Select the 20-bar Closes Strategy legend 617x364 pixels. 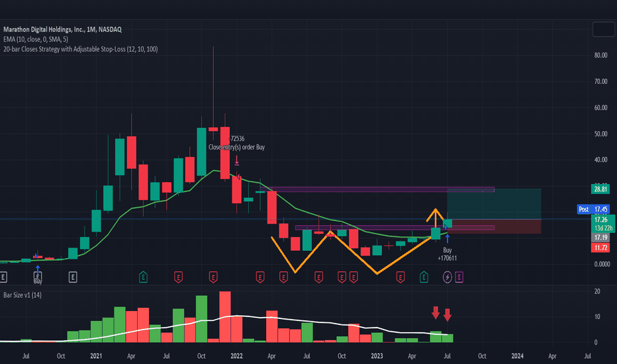(x=80, y=49)
